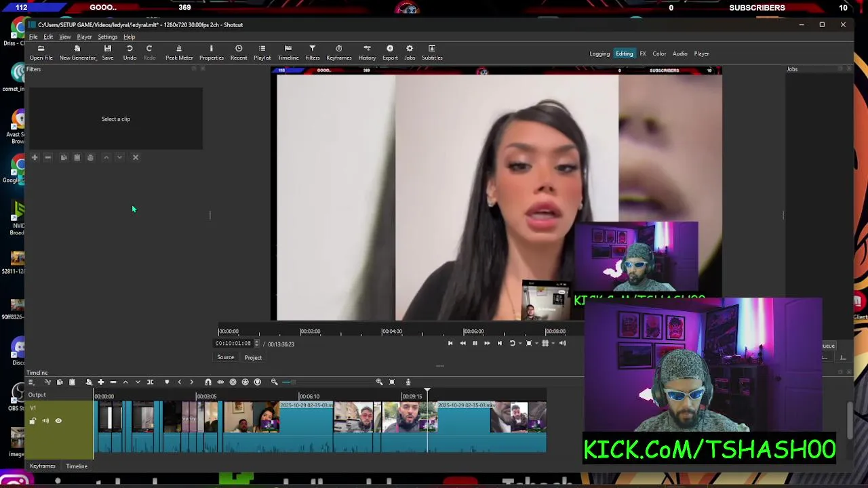Record audio with the timeline microphone icon

tap(408, 382)
